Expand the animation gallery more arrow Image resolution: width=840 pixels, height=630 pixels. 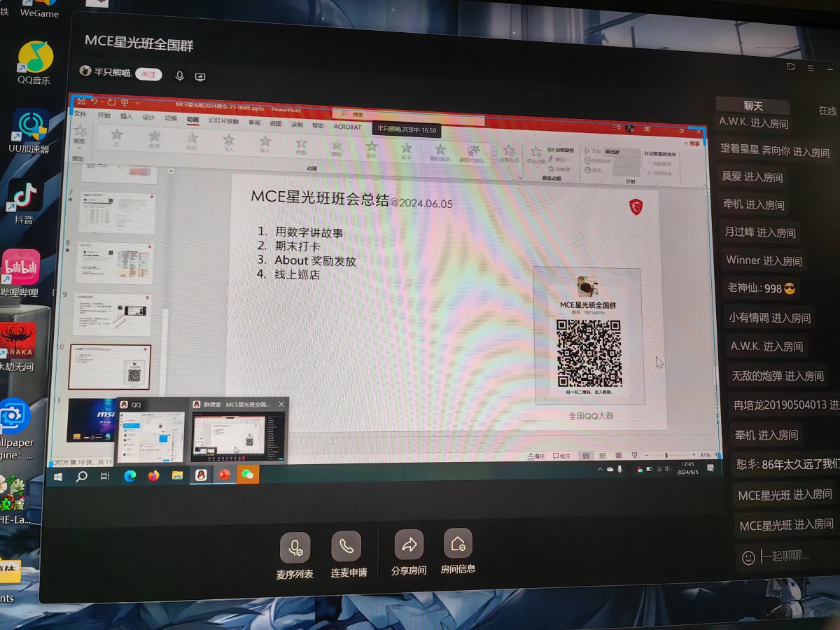point(493,162)
